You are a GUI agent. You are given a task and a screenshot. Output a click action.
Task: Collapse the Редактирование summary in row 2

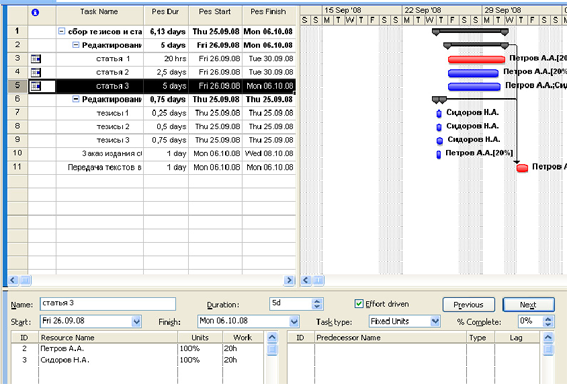coord(76,45)
